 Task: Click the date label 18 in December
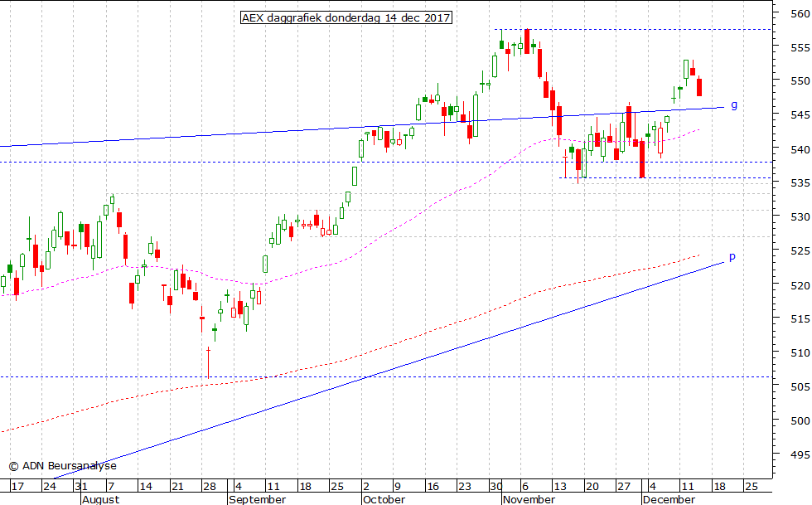[720, 486]
